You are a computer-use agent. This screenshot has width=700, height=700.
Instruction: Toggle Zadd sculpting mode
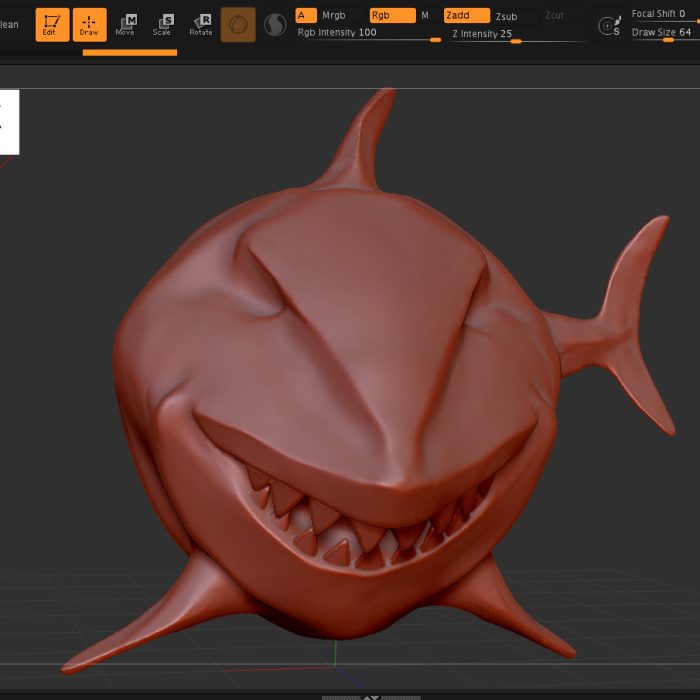pos(467,16)
